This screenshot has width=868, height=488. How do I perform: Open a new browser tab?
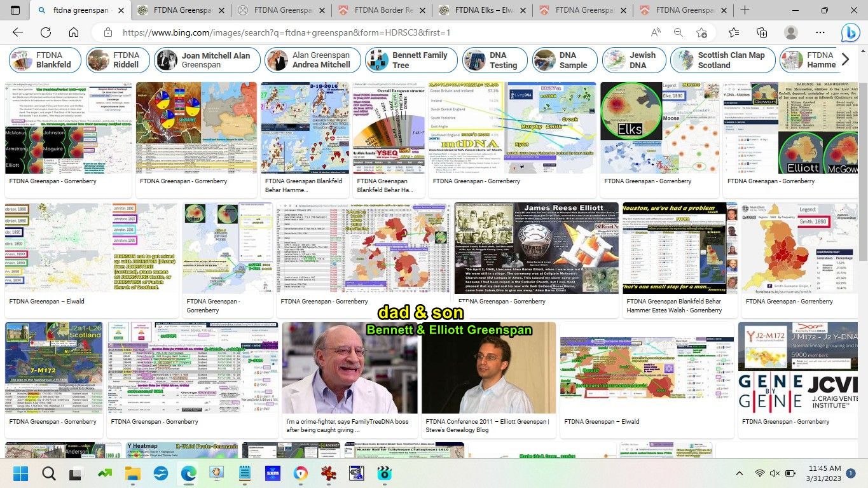pos(745,10)
